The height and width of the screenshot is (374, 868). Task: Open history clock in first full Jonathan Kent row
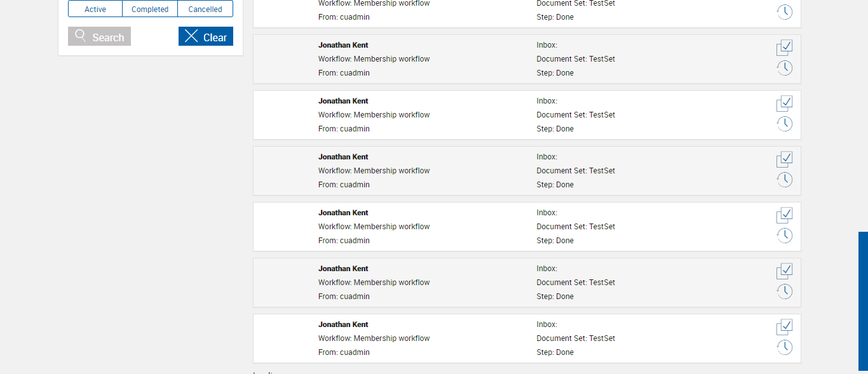785,68
